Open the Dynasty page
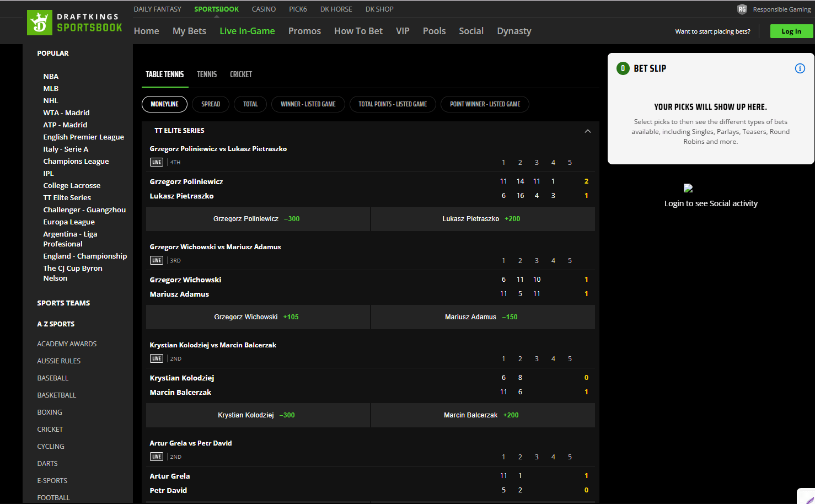Image resolution: width=815 pixels, height=504 pixels. [x=514, y=31]
